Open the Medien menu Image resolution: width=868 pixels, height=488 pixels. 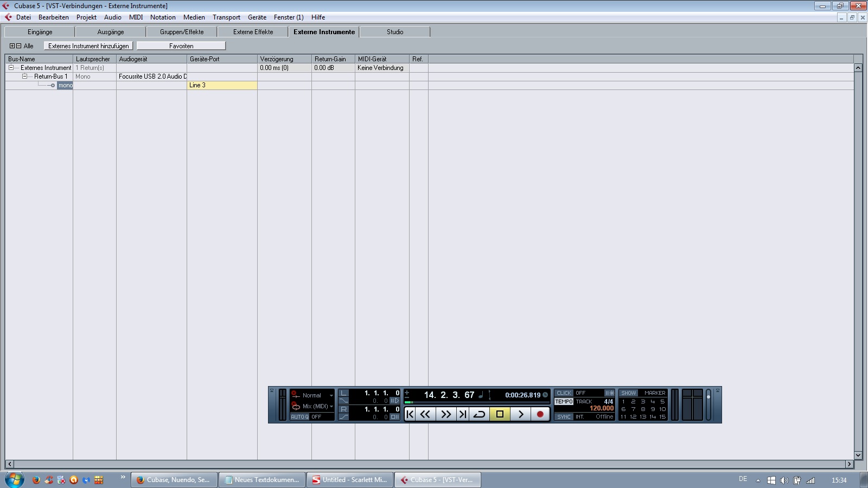coord(194,17)
